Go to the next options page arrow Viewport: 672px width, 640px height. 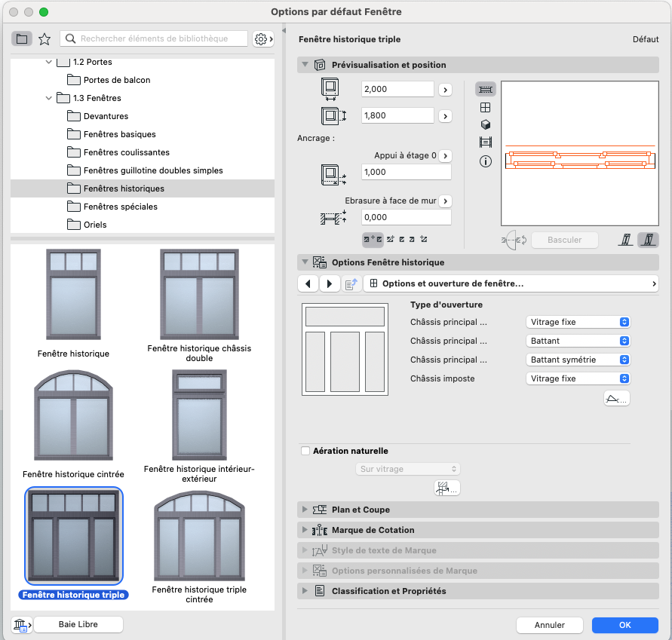click(x=329, y=283)
